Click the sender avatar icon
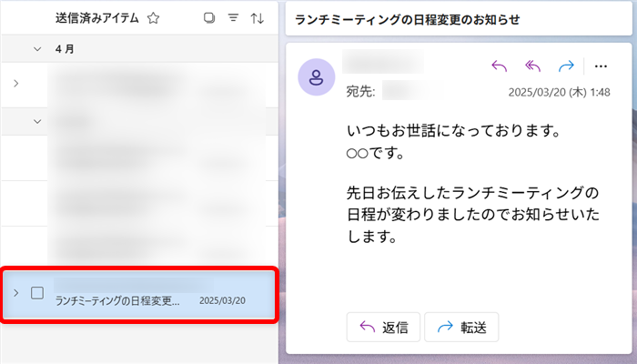637x364 pixels. (316, 76)
